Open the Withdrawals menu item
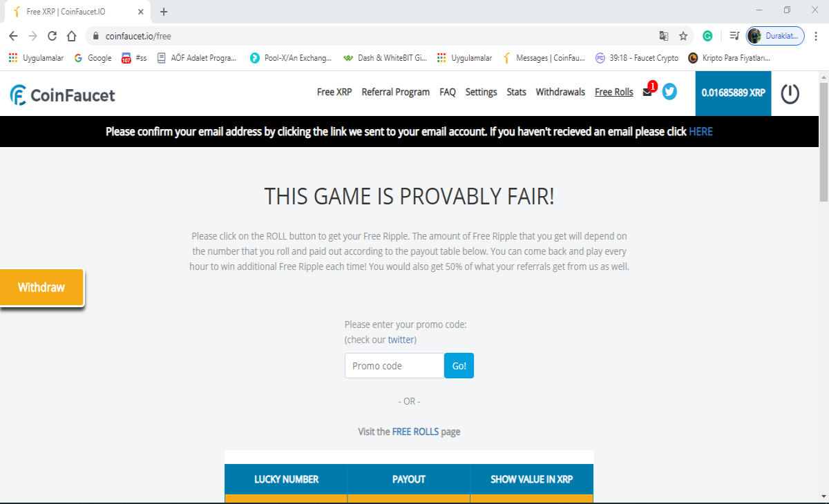The height and width of the screenshot is (504, 829). 560,92
